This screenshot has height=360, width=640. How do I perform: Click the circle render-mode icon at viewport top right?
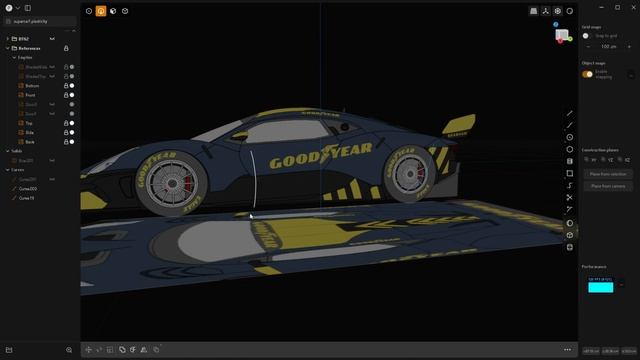pos(570,11)
